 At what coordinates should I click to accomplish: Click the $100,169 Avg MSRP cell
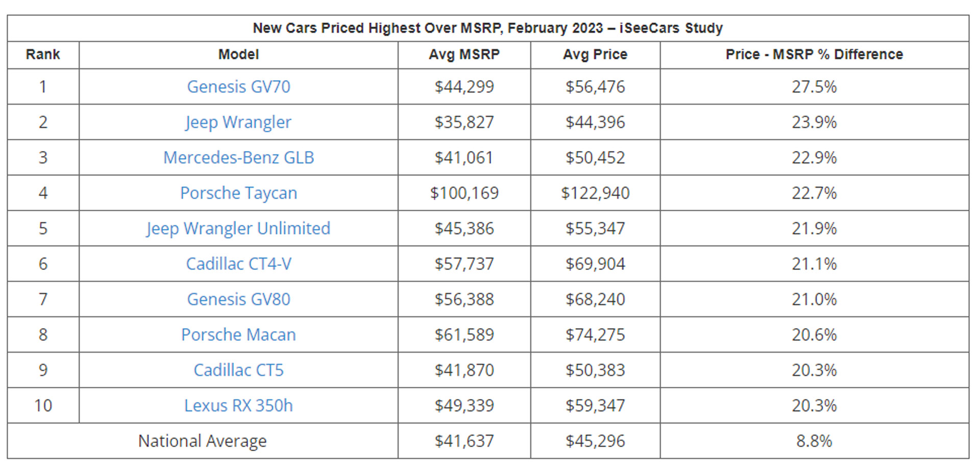tap(464, 193)
